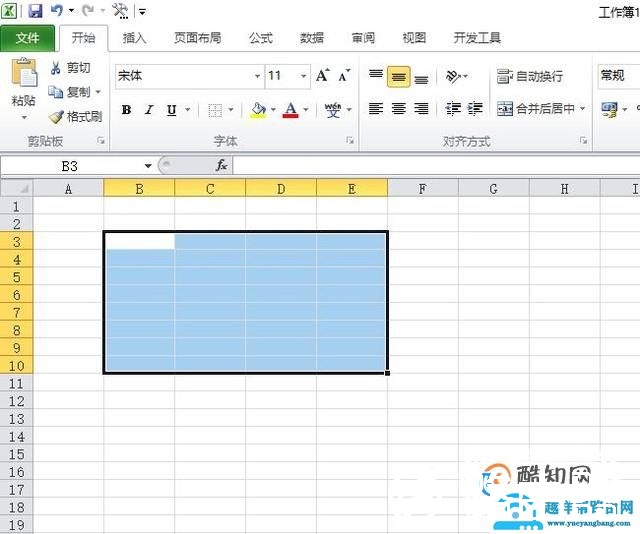
Task: Open the Excel application icon menu
Action: click(9, 11)
